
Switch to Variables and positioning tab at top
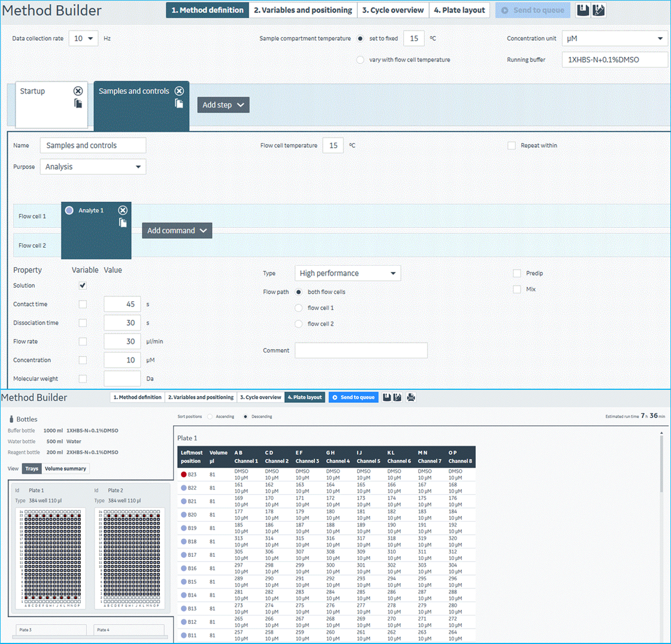click(x=303, y=10)
